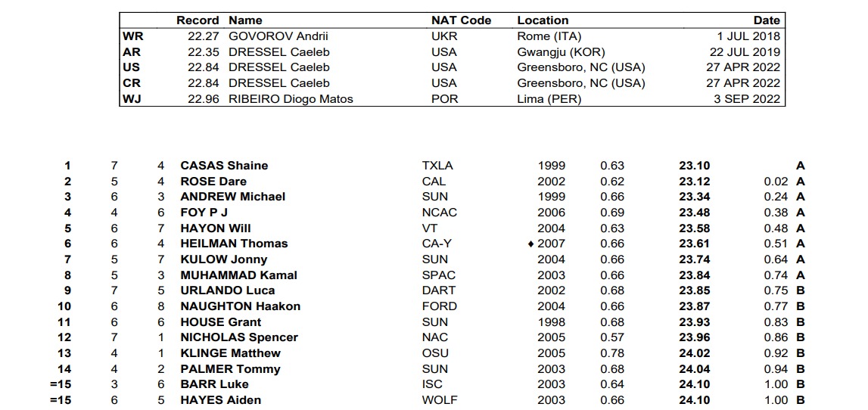Select the date 1 JUL 2018
Viewport: 868px width, 410px height.
[x=748, y=36]
